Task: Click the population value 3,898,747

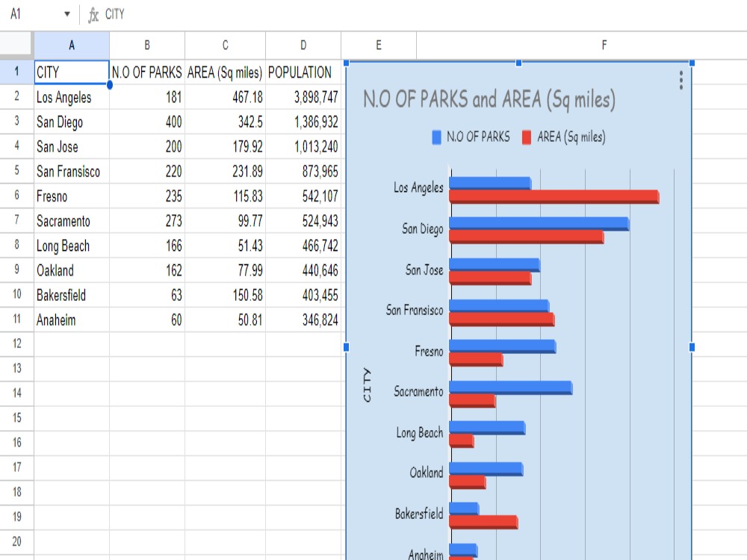Action: click(303, 97)
